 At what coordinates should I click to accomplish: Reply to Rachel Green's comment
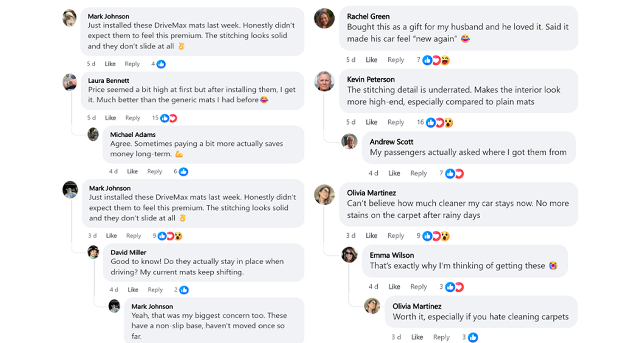pos(395,60)
